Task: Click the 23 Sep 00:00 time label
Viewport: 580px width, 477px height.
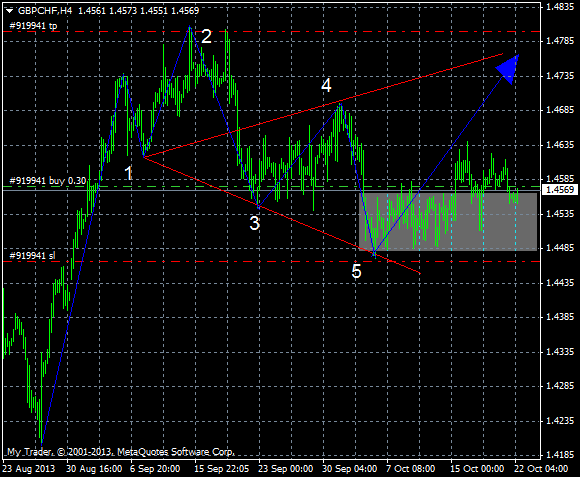Action: coord(286,469)
